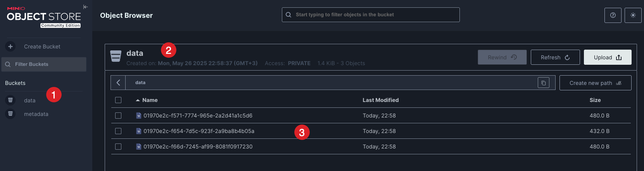The image size is (644, 171).
Task: Sort objects by Name column arrow
Action: 138,100
